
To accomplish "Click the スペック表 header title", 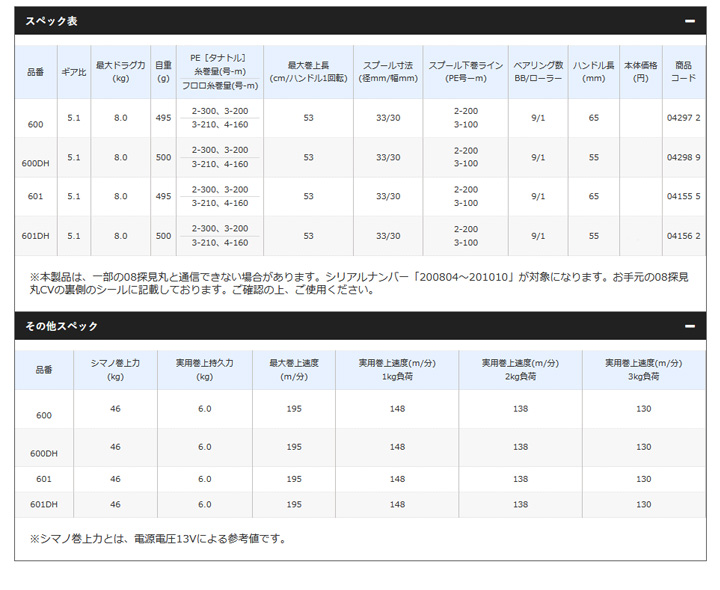I will [x=51, y=21].
